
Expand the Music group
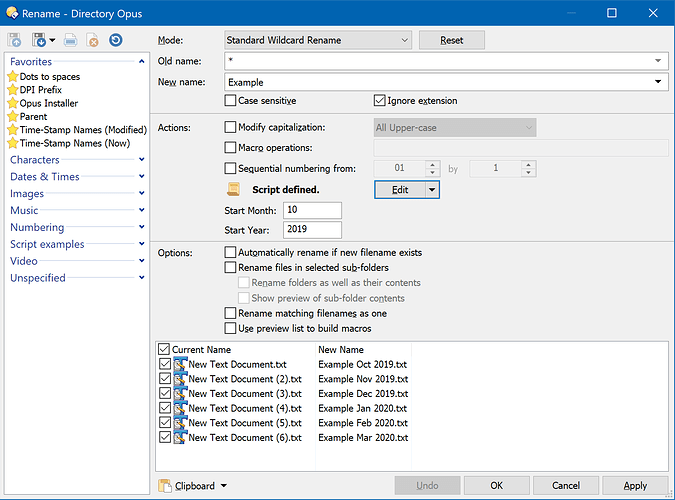click(142, 210)
